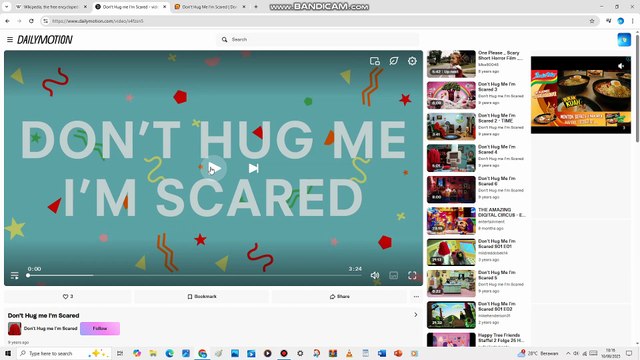
Task: Open Don't Hug Me I'm Scared 5 title
Action: coord(497,275)
